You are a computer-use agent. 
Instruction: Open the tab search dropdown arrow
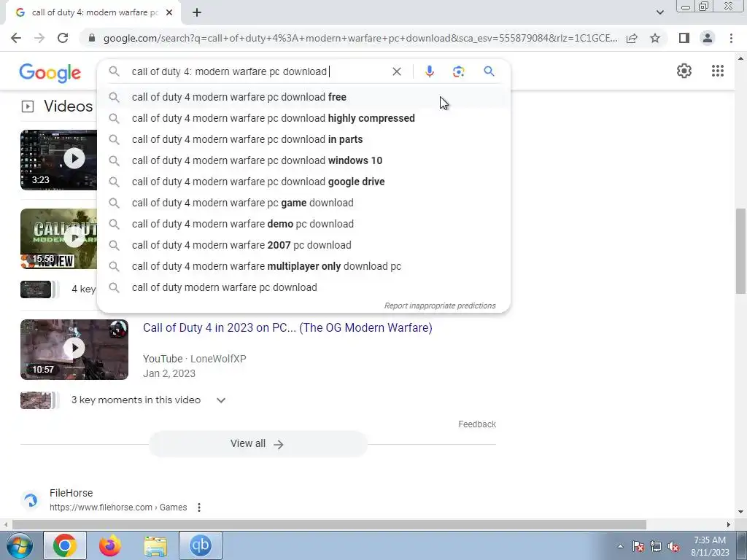click(x=659, y=12)
